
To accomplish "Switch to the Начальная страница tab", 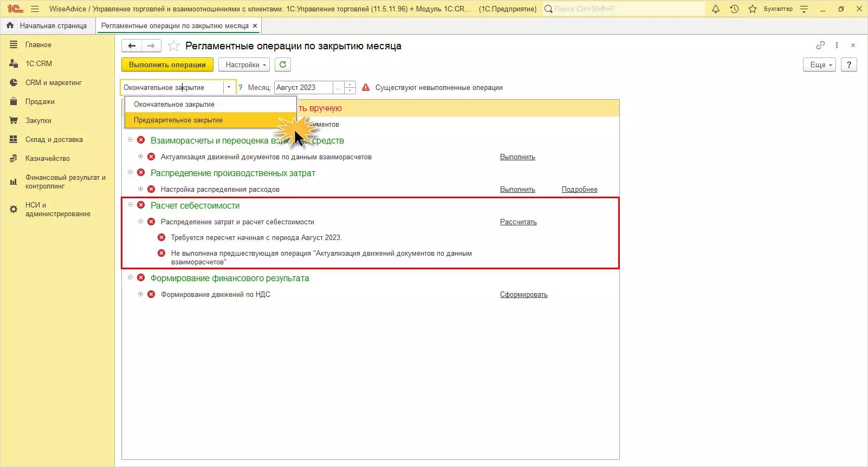I will pos(48,25).
